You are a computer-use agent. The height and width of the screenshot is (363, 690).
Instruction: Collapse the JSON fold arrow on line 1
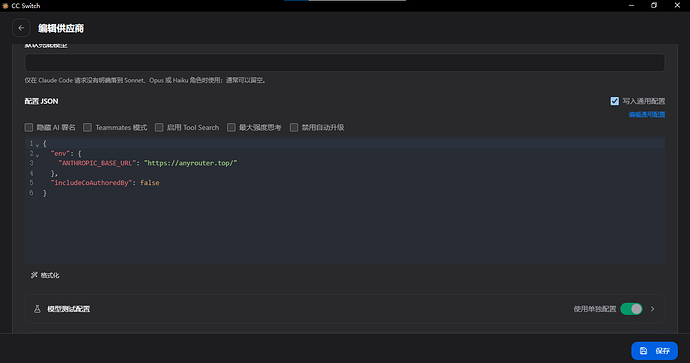point(37,145)
